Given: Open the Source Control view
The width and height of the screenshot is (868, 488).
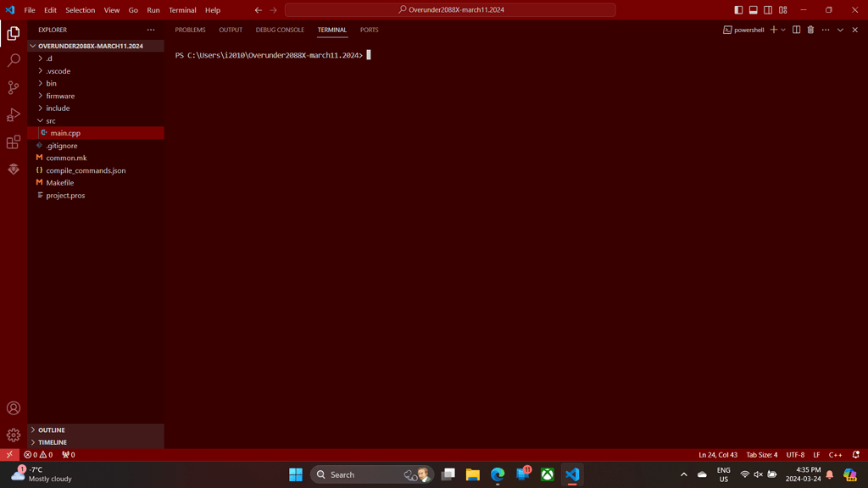Looking at the screenshot, I should point(13,87).
